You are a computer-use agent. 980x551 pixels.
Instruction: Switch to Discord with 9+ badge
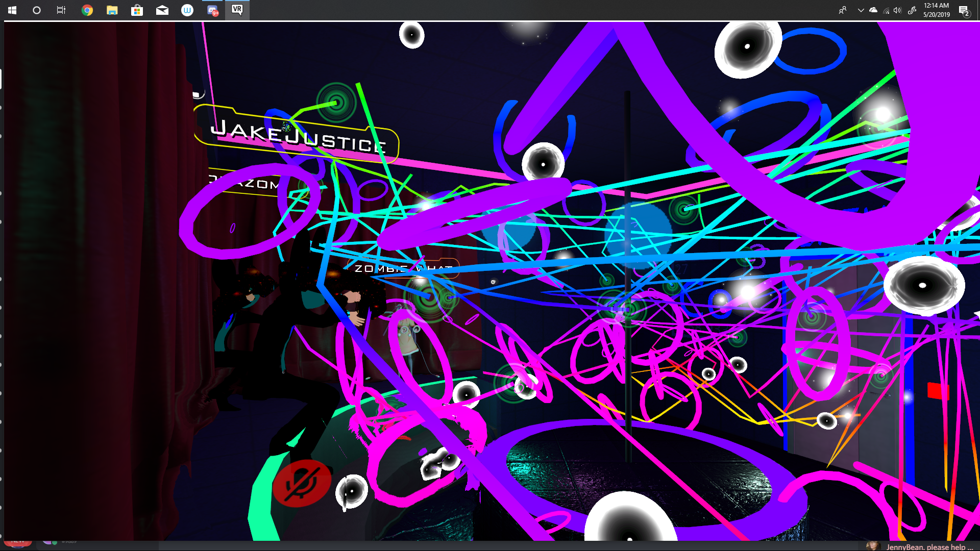coord(212,10)
